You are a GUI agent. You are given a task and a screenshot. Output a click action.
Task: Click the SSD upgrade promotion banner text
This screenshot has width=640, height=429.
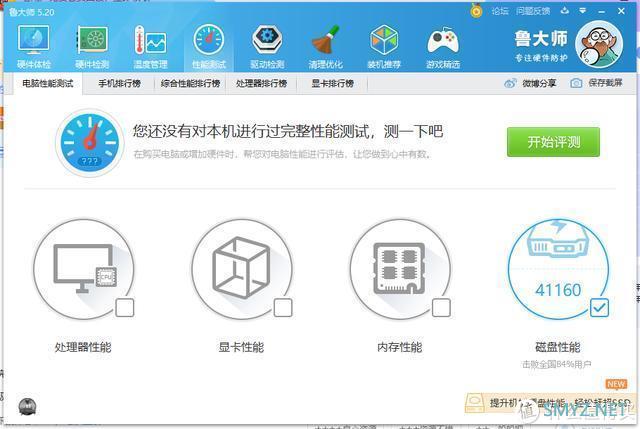[x=560, y=403]
